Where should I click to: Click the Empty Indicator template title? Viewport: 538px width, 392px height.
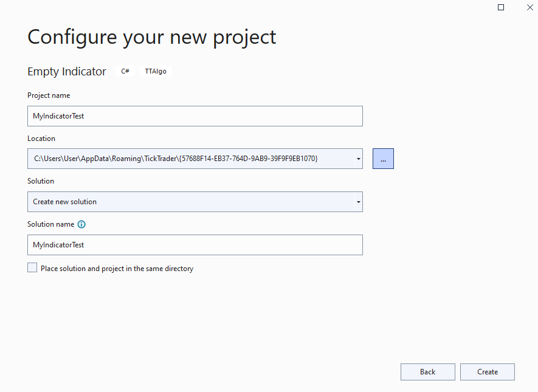click(66, 71)
